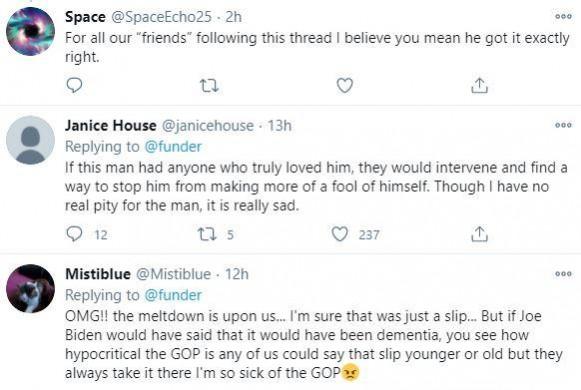Open reply on Janice House's tweet
581x390 pixels.
[74, 234]
